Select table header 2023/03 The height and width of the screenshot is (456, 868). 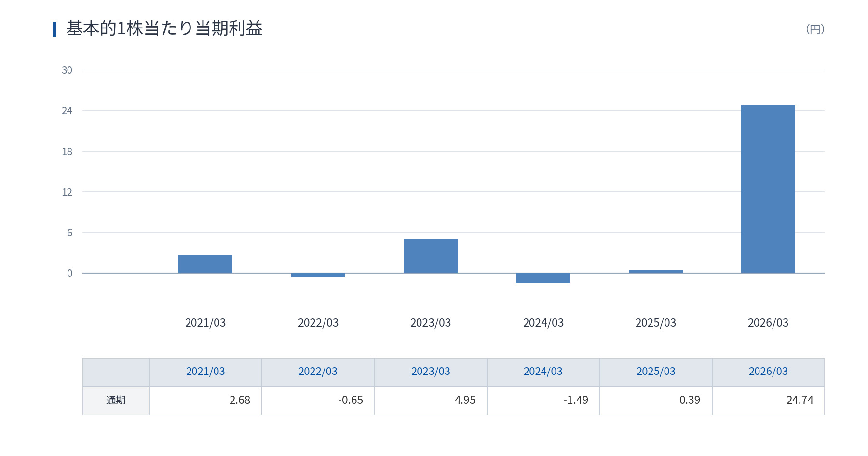[x=431, y=372]
